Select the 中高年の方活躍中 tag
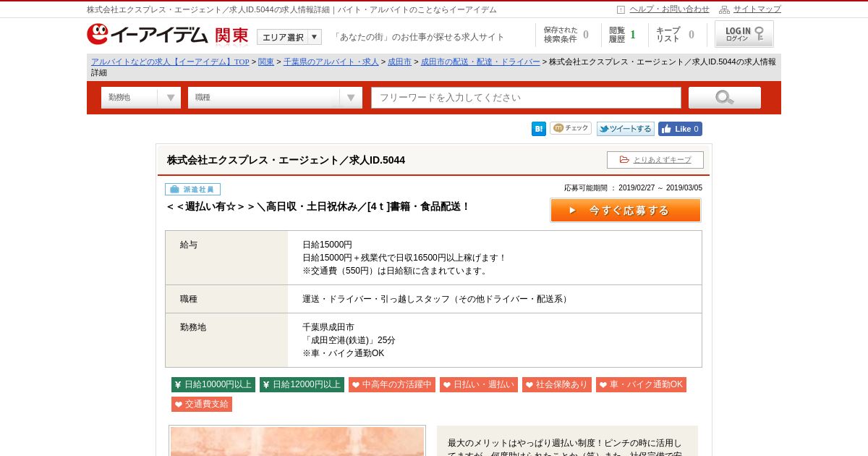 [x=392, y=384]
